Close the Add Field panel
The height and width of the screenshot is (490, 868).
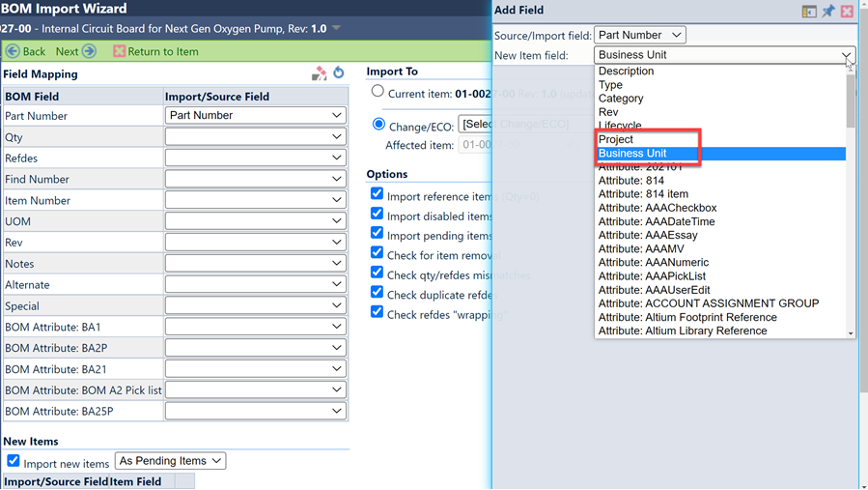pos(847,11)
